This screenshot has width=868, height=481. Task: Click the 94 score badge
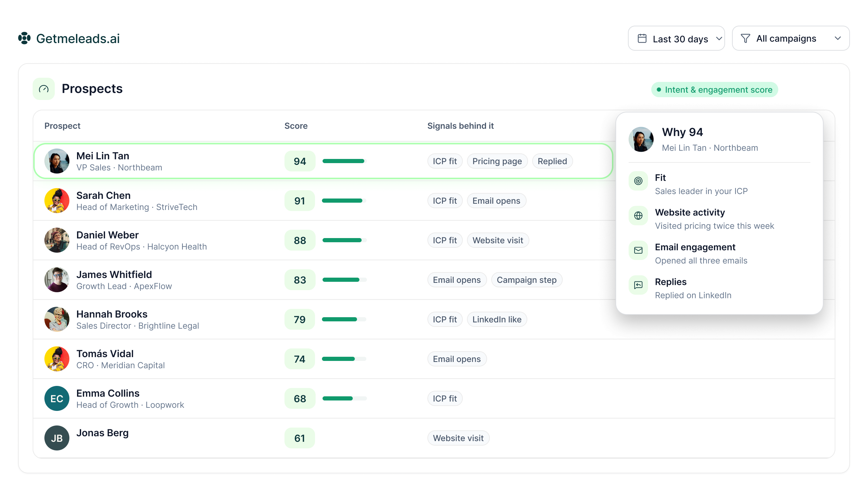[x=300, y=161]
